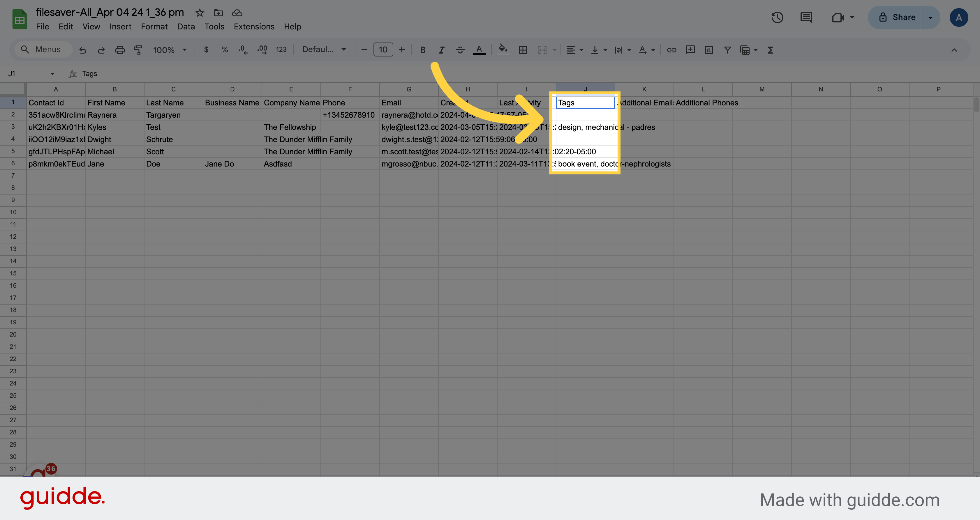Open the View menu
Screen dimensions: 980x520
(91, 26)
